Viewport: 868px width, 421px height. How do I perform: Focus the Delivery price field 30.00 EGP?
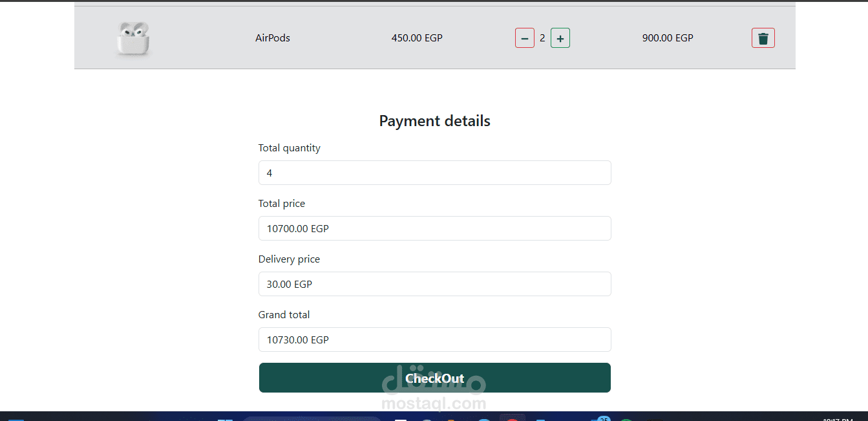(435, 284)
